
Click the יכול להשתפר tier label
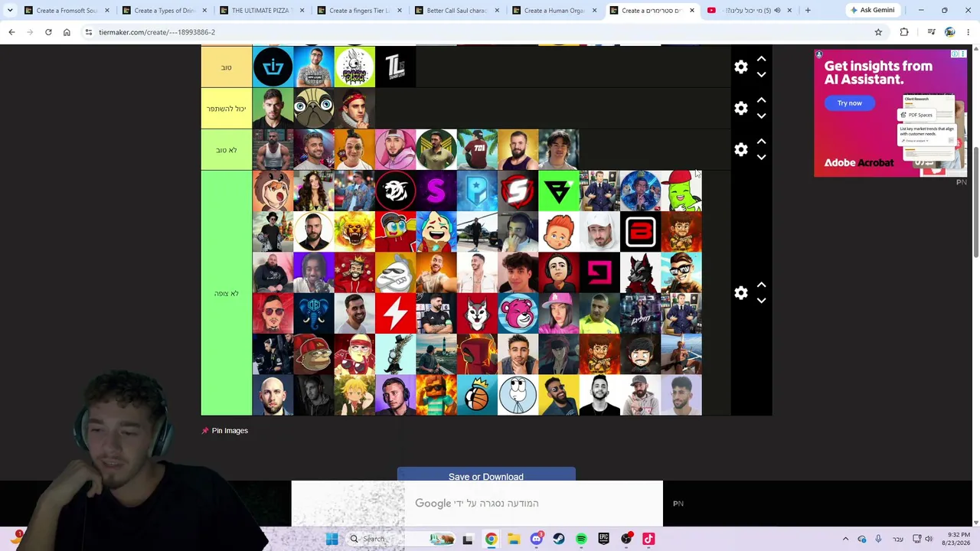coord(227,109)
